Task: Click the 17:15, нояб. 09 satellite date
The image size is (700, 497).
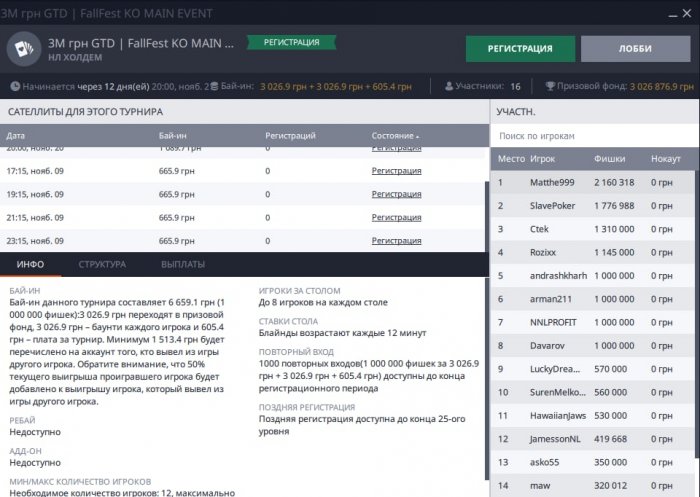Action: [x=35, y=171]
